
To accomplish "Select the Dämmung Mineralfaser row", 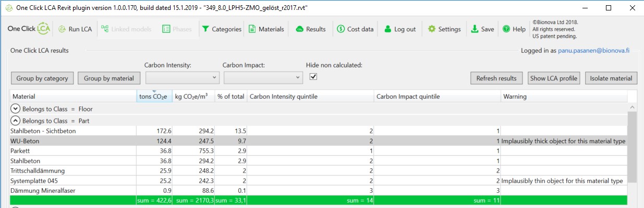I will point(318,191).
